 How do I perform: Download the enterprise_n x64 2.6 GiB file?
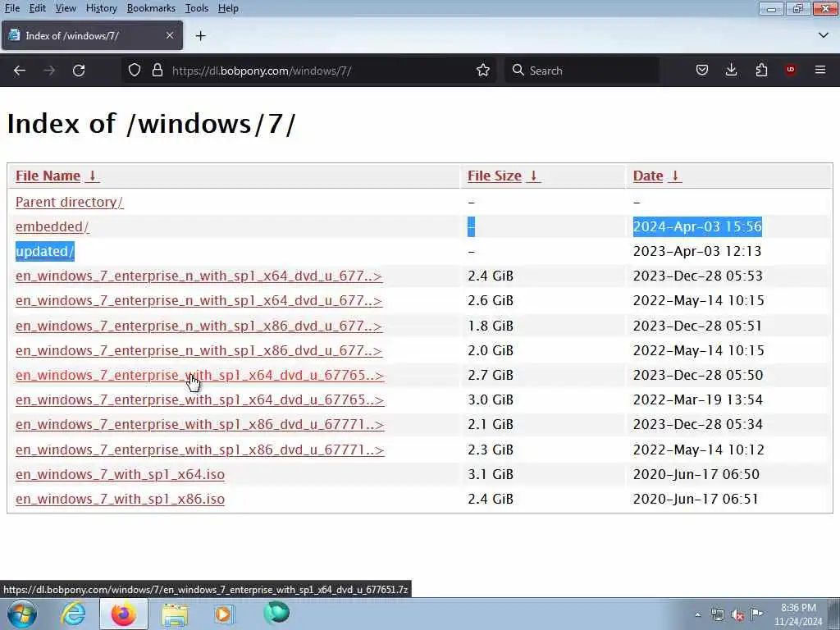click(199, 300)
